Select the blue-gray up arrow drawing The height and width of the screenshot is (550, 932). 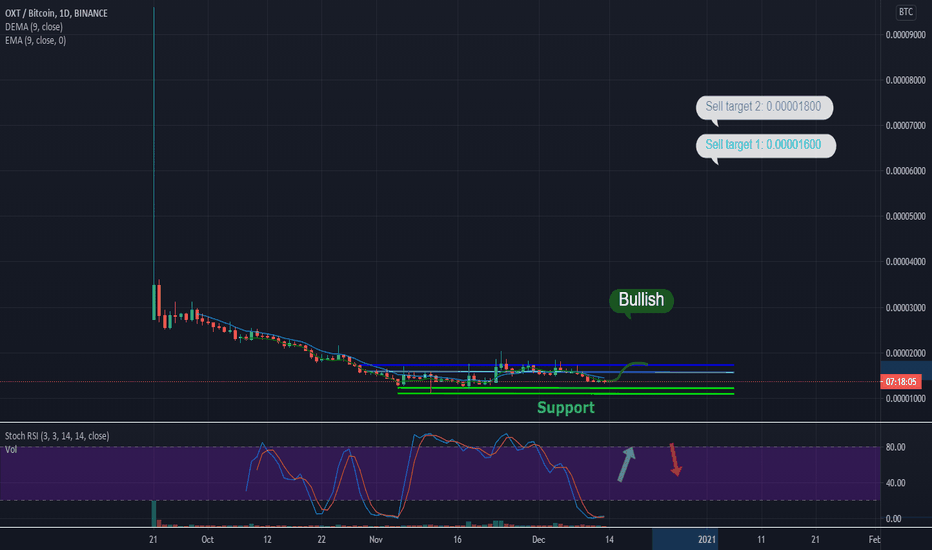click(626, 464)
